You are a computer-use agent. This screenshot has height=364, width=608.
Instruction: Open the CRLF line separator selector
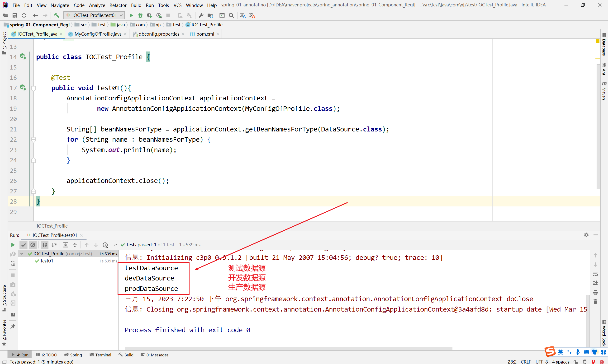point(526,362)
